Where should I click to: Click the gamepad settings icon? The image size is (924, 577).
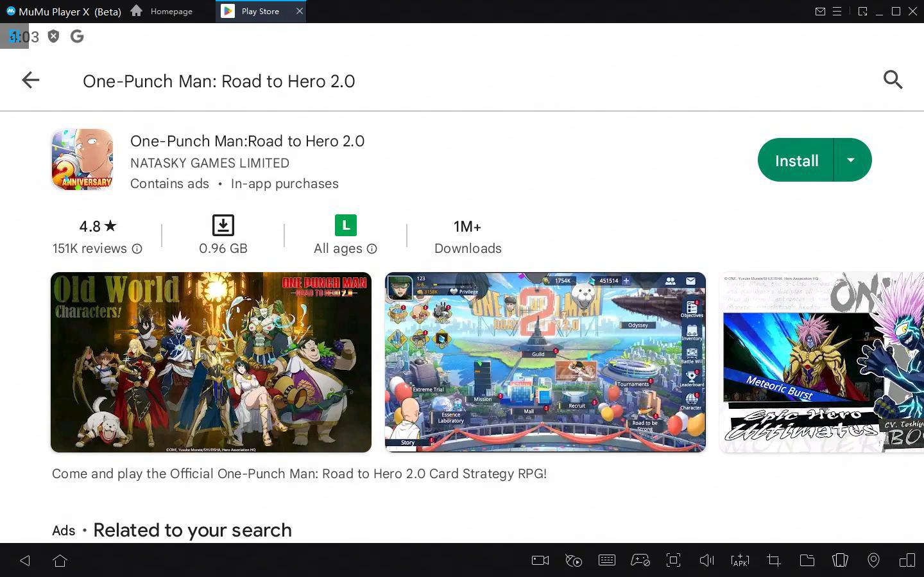tap(640, 560)
